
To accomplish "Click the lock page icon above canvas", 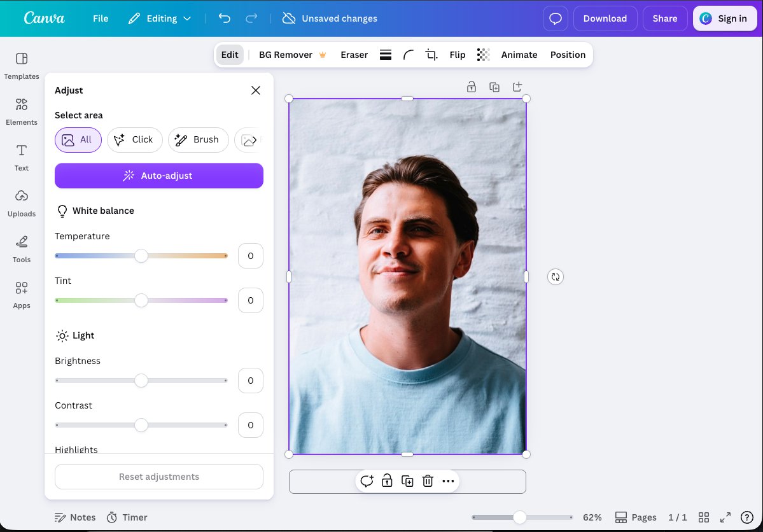I will pyautogui.click(x=471, y=87).
